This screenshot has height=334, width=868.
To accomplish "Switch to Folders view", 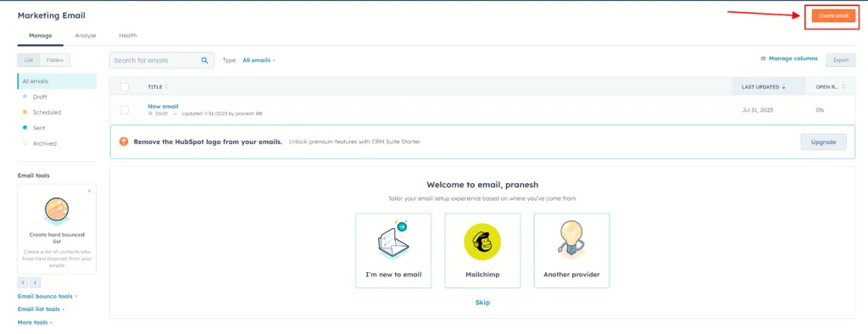I will pos(55,60).
